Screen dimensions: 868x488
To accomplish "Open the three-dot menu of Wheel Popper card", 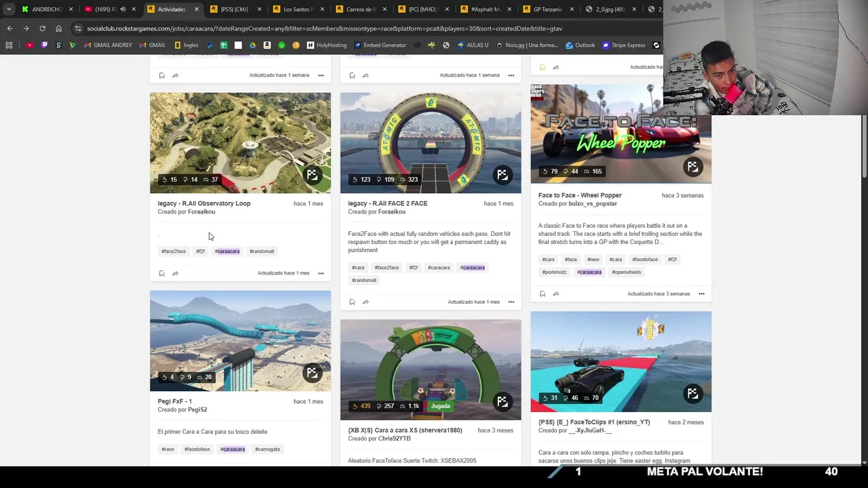I will click(x=702, y=293).
